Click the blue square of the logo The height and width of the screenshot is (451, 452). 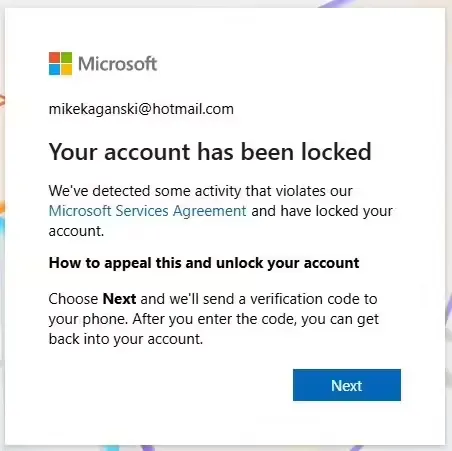(54, 69)
